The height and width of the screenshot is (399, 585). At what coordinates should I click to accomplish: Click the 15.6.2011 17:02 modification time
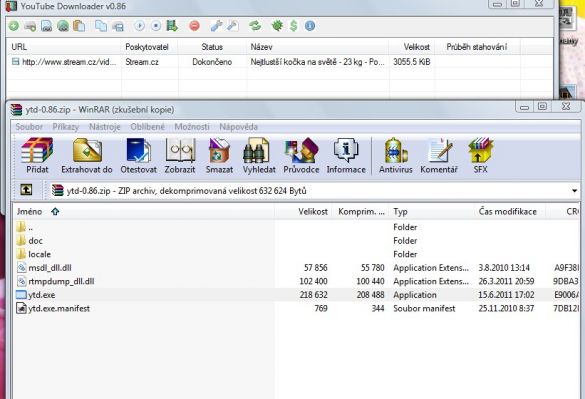[506, 295]
